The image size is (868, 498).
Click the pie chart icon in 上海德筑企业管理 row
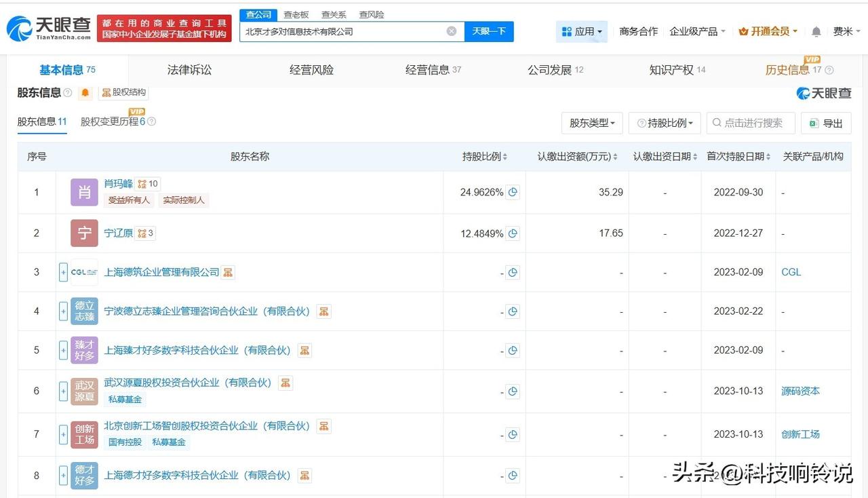pyautogui.click(x=513, y=273)
